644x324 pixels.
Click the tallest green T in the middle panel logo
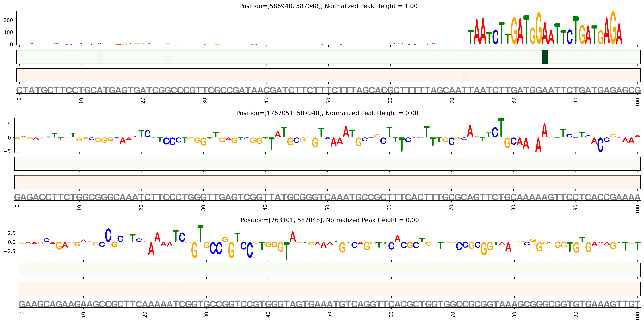tap(501, 128)
